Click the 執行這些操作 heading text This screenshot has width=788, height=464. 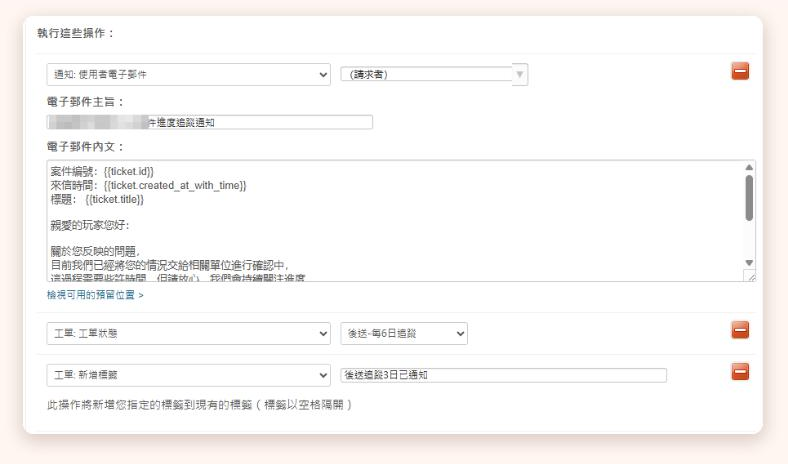[x=75, y=33]
